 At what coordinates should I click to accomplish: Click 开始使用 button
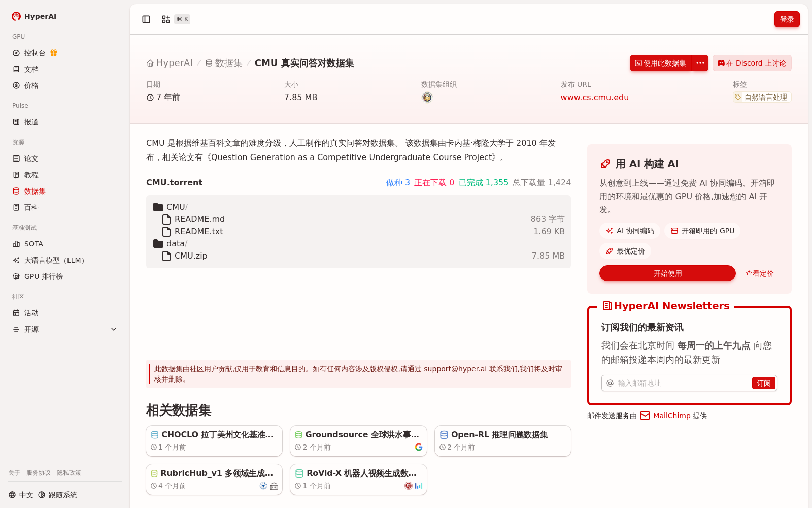tap(667, 273)
